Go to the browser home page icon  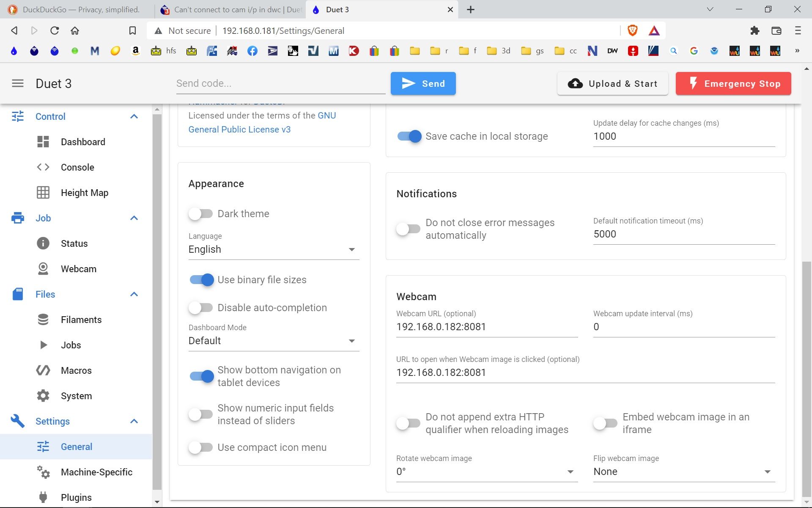75,30
